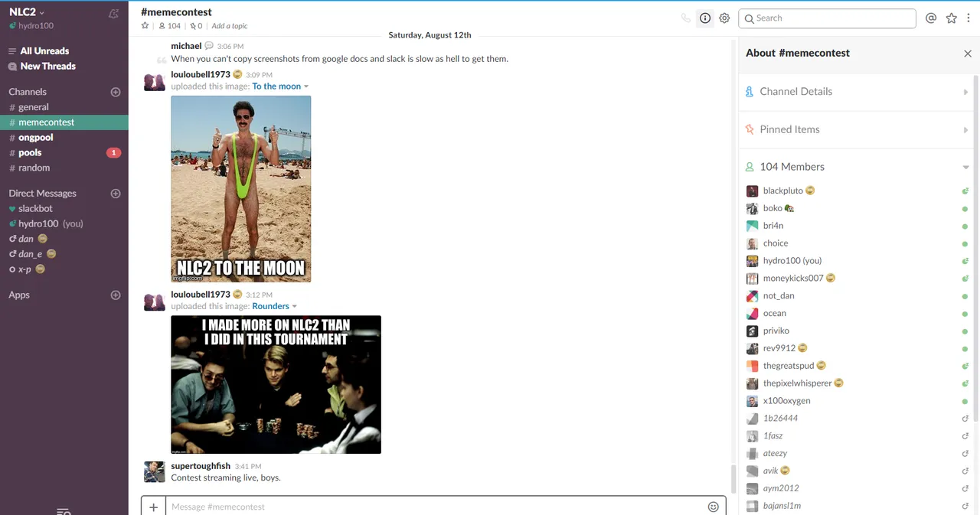Start a call with the phone icon
Image resolution: width=980 pixels, height=515 pixels.
(685, 18)
